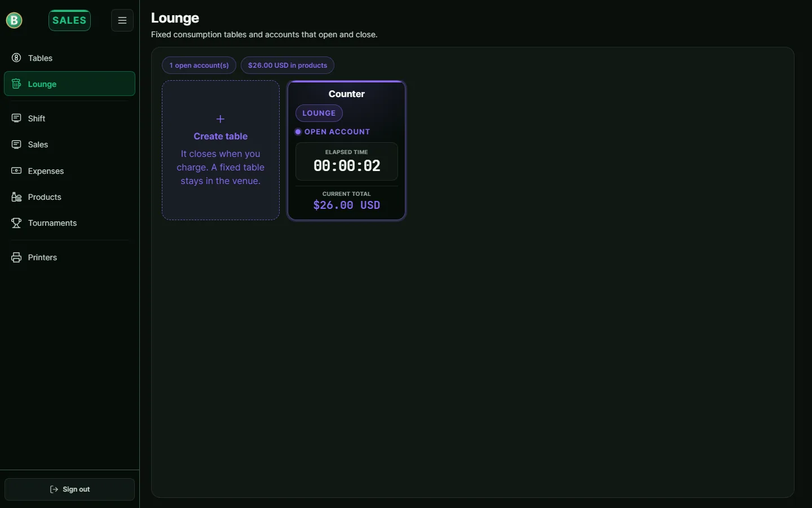Click the Create table heading

coord(220,136)
